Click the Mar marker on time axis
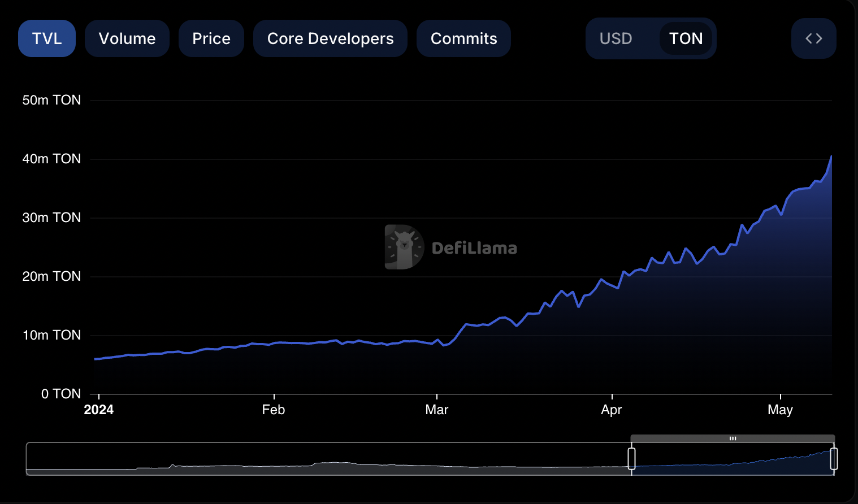Screen dimensions: 858x504 coord(436,410)
